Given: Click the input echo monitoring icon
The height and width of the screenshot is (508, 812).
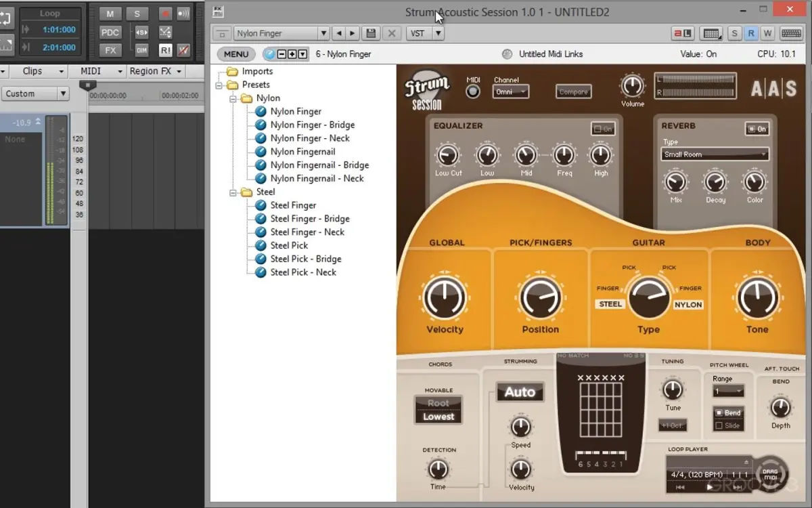Looking at the screenshot, I should coord(183,14).
